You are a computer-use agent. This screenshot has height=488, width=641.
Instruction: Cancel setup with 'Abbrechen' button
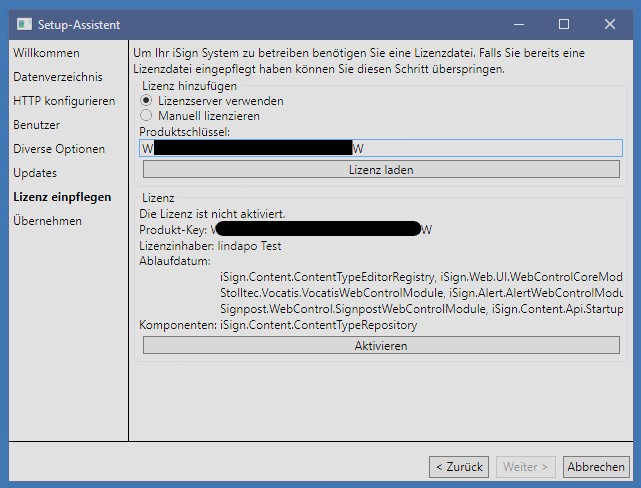pos(596,467)
